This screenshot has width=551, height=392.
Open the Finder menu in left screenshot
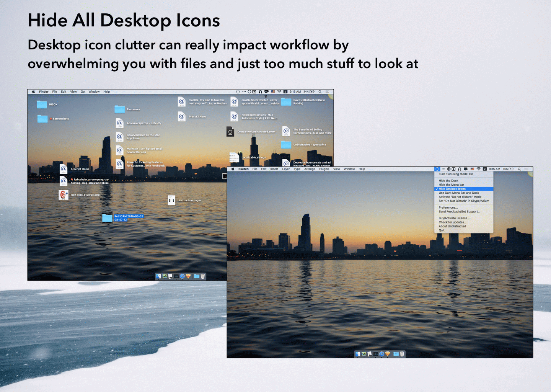tap(44, 91)
